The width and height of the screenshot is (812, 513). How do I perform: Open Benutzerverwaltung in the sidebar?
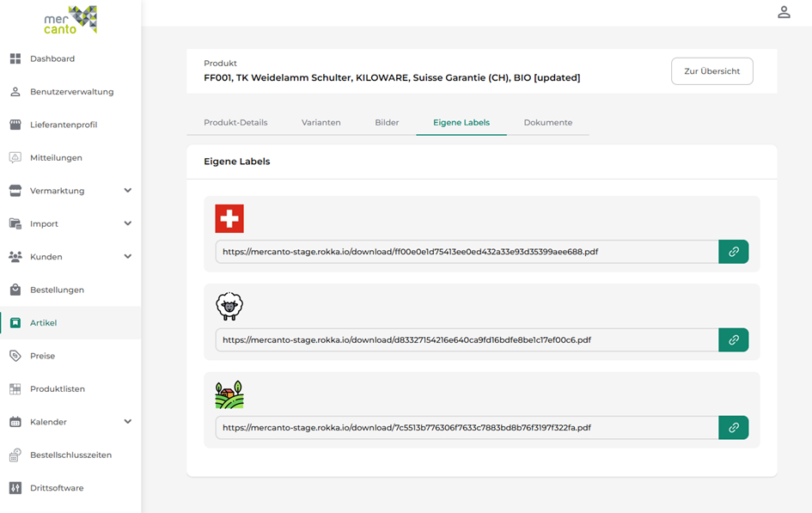pyautogui.click(x=71, y=92)
